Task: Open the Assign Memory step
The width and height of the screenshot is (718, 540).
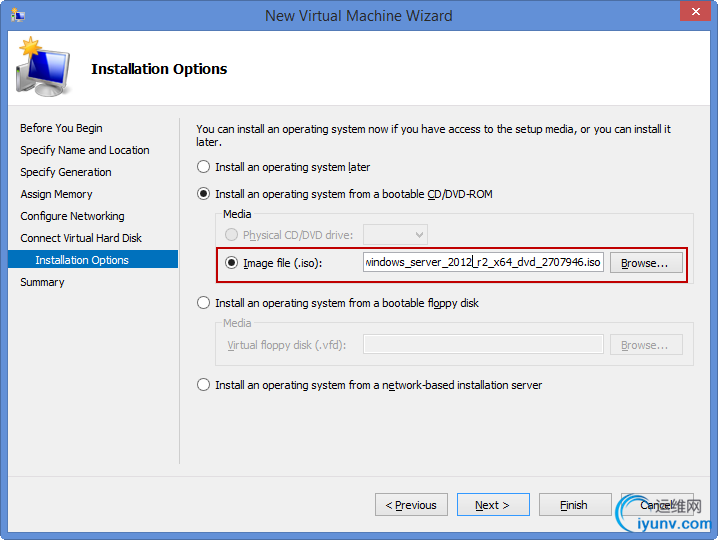Action: pyautogui.click(x=56, y=194)
